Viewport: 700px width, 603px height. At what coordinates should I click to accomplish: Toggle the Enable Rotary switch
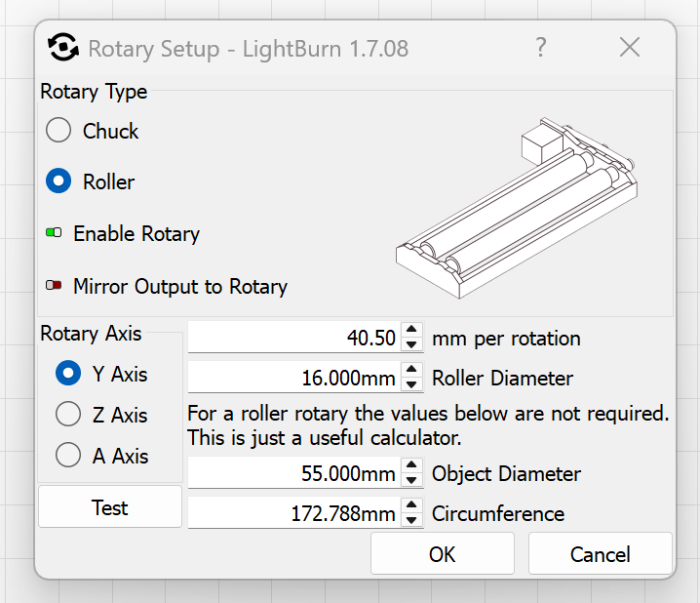tap(53, 234)
